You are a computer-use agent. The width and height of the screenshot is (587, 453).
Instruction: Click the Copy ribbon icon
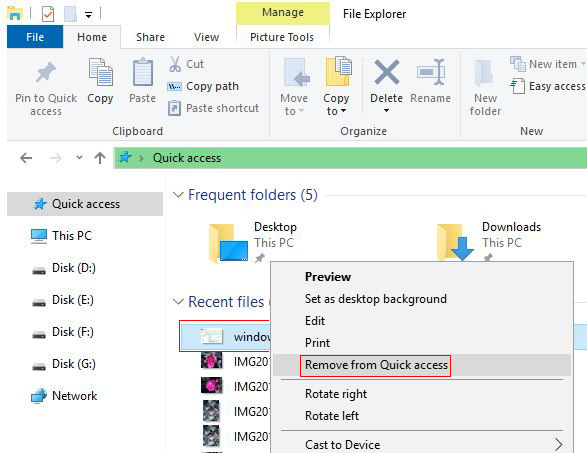pyautogui.click(x=100, y=72)
